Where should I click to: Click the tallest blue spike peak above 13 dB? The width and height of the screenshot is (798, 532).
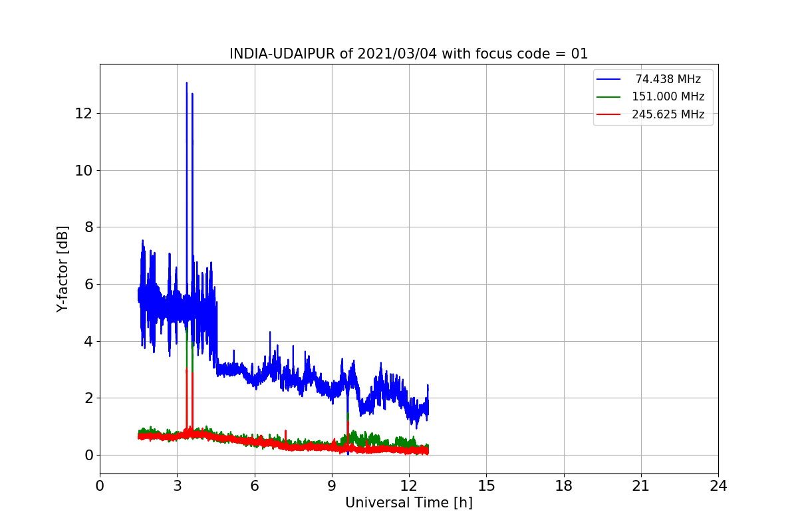pos(187,83)
